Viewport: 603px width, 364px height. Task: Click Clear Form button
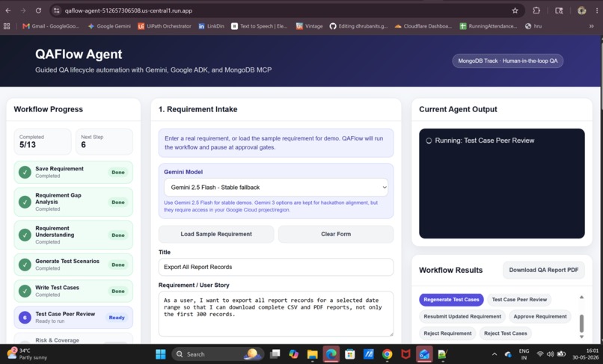336,234
